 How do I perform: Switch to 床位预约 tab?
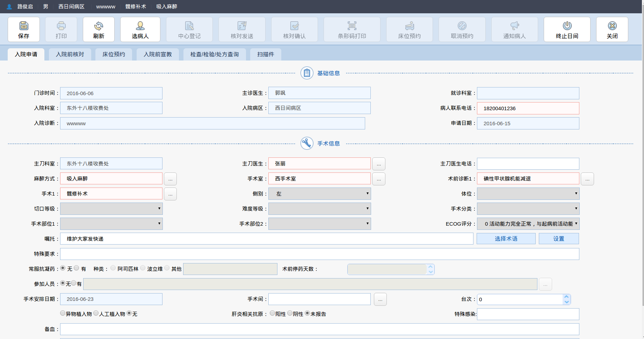click(114, 55)
